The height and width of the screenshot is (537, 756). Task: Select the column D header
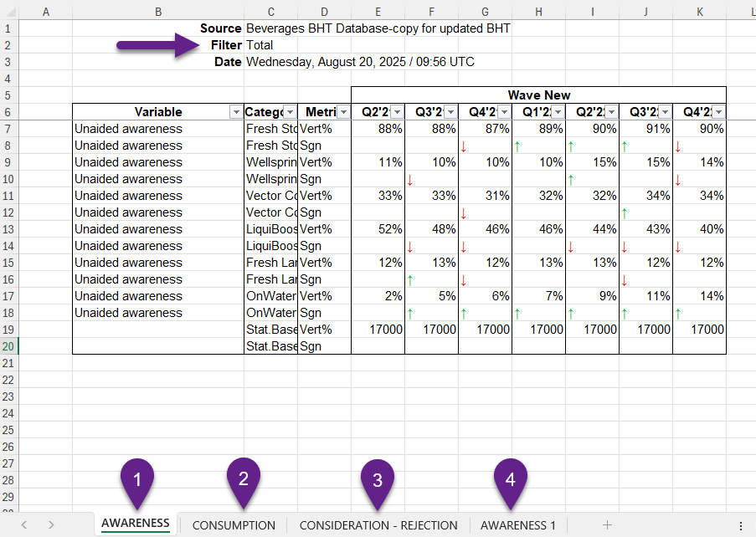[324, 10]
